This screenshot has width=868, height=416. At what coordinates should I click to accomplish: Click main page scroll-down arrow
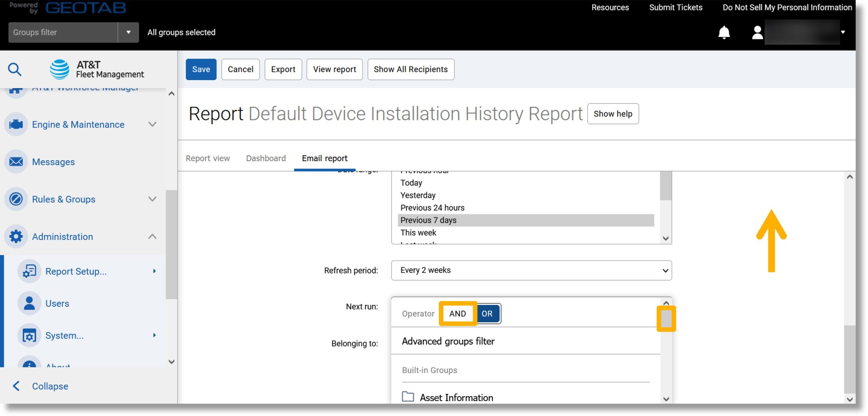849,399
